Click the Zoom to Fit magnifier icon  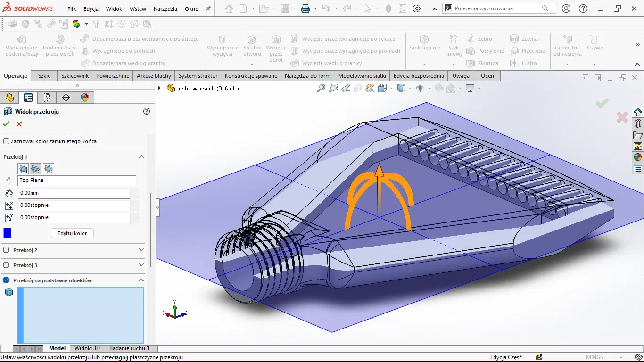[x=321, y=88]
